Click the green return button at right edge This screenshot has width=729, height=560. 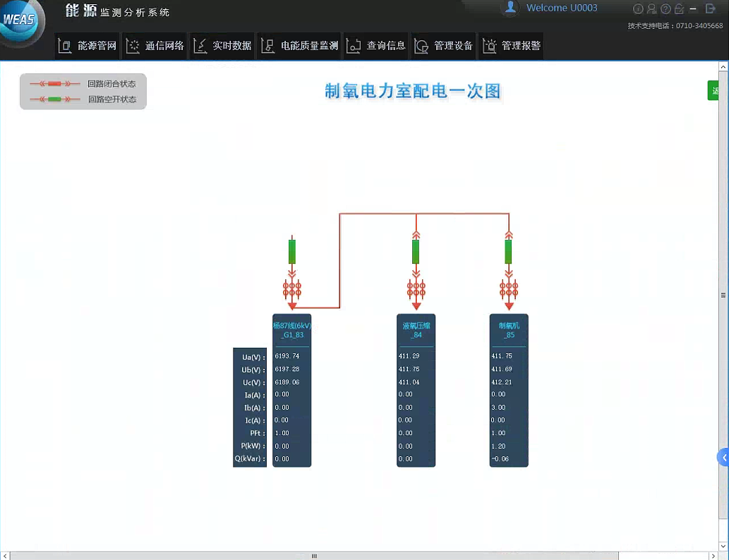tap(716, 90)
